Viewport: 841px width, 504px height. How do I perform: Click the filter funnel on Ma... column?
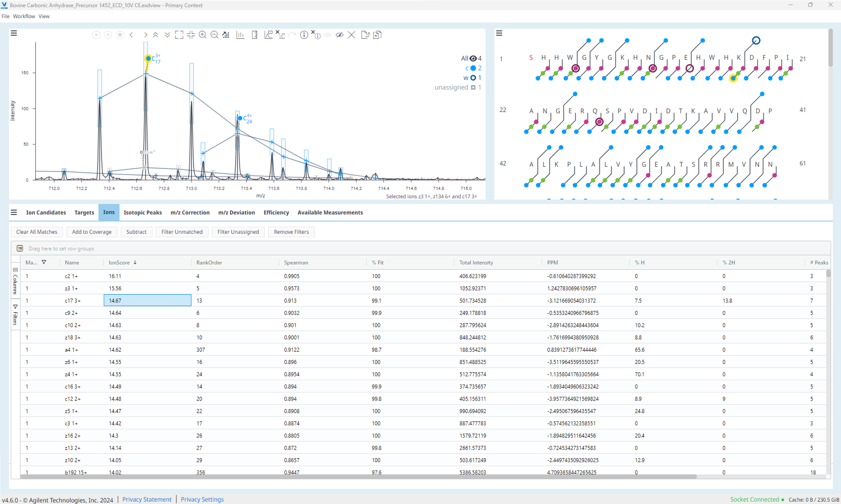tap(44, 262)
